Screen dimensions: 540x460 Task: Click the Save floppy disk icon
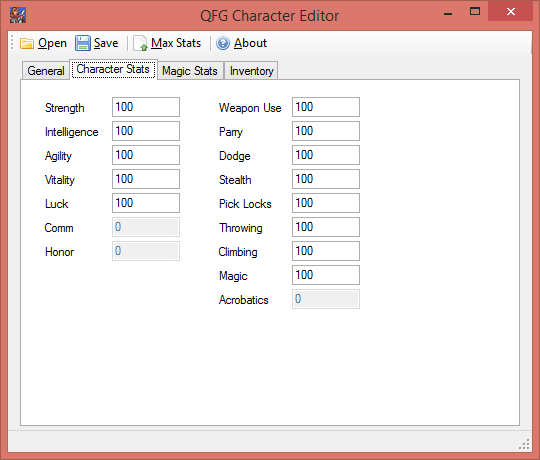point(83,43)
